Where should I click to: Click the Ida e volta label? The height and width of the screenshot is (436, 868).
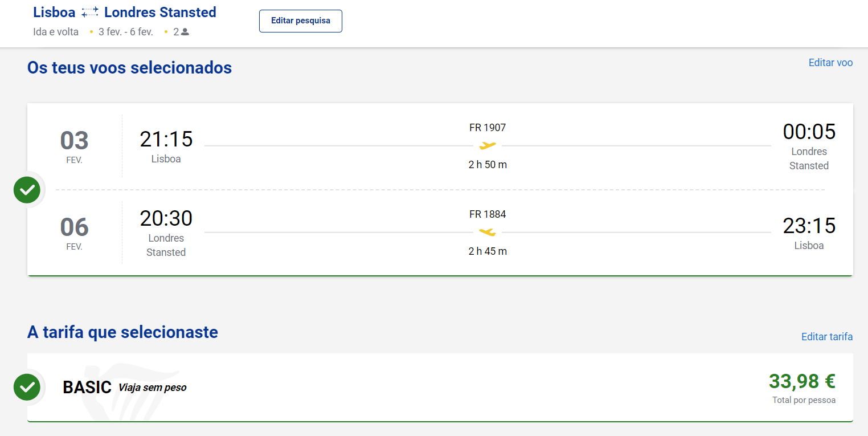56,32
